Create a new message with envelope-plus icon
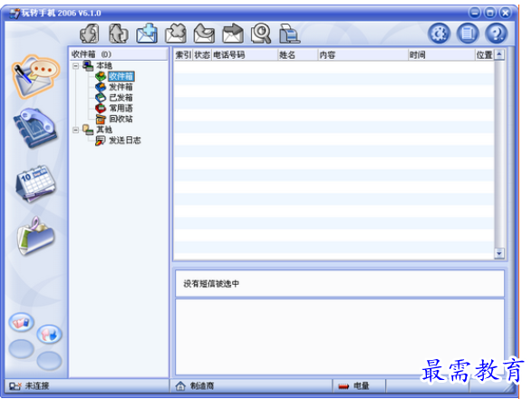Viewport: 532px width, 399px height. (x=147, y=34)
